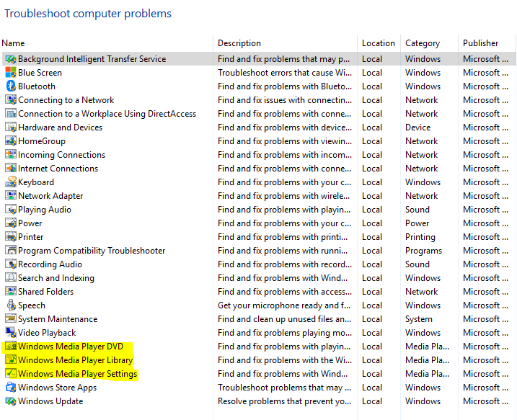The image size is (517, 420).
Task: Click the Shared Folders icon
Action: (x=11, y=292)
